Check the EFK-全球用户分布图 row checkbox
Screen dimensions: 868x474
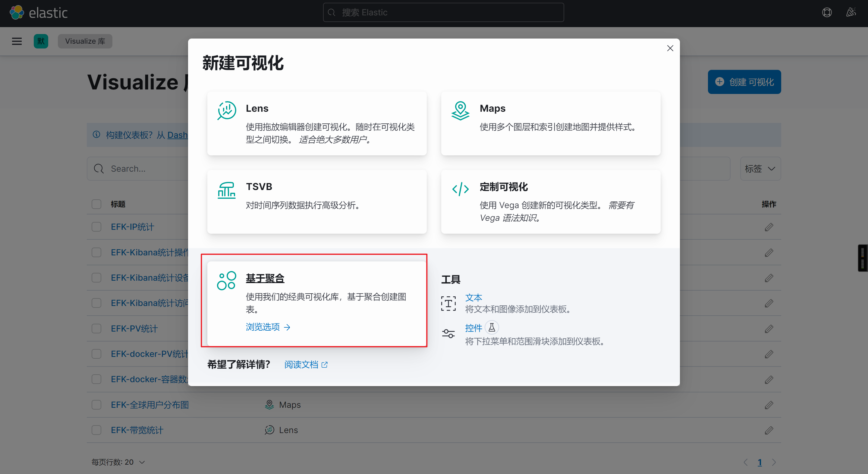(96, 405)
